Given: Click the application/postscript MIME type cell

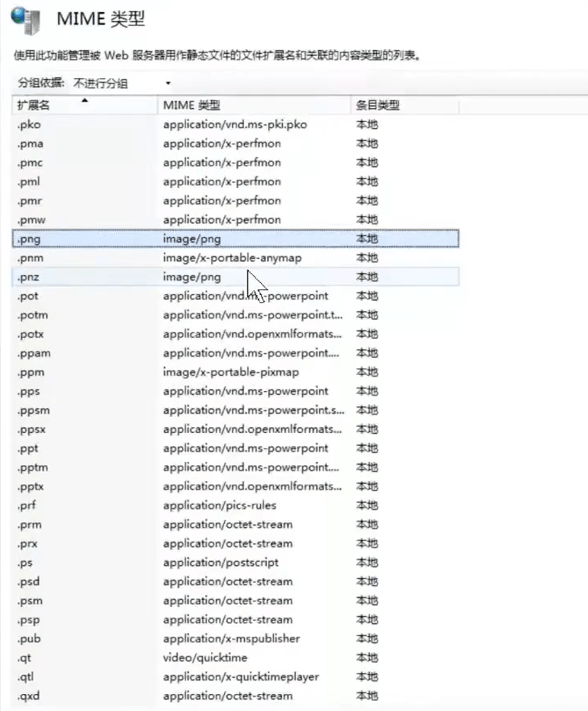Looking at the screenshot, I should pos(221,563).
